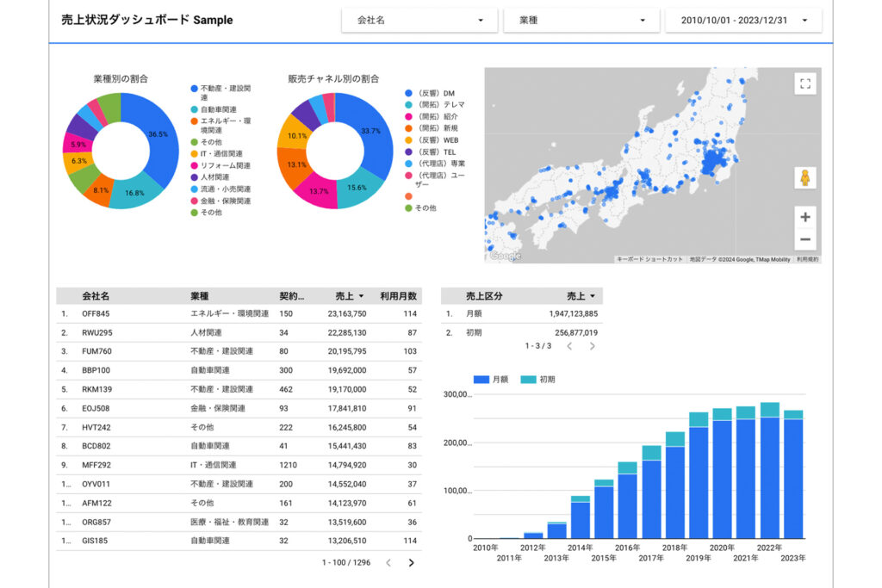Sort company table by 利用月数 header
This screenshot has width=882, height=588.
[398, 296]
